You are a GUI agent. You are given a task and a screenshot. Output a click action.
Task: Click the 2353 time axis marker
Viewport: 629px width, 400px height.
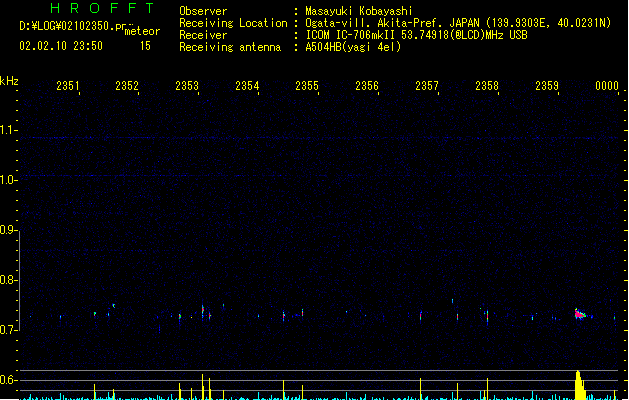[x=187, y=85]
